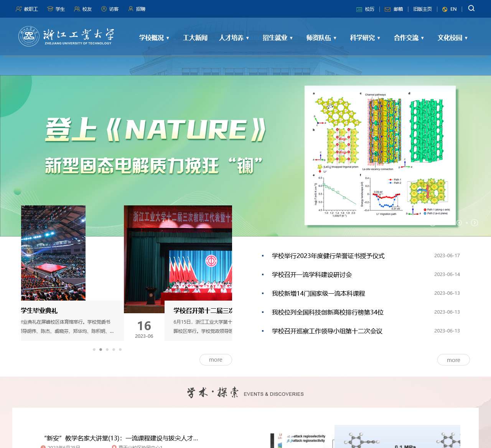Open 我校位列全国科技创新高校排行榜第34位 article

coord(328,312)
